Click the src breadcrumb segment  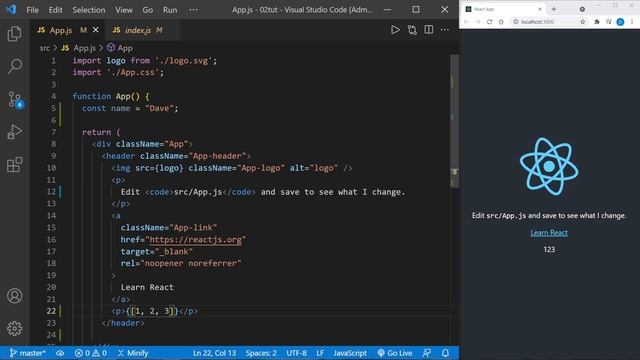pyautogui.click(x=44, y=48)
